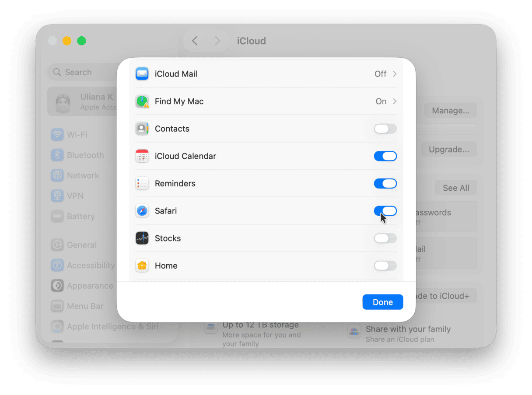Viewport: 532px width, 395px height.
Task: Click the Find My Mac radar icon
Action: [x=142, y=101]
